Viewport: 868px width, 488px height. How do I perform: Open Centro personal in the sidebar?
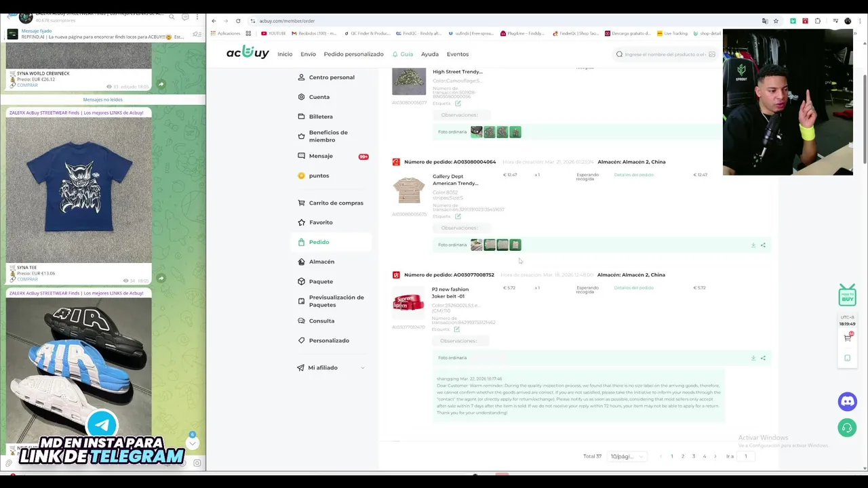[332, 77]
